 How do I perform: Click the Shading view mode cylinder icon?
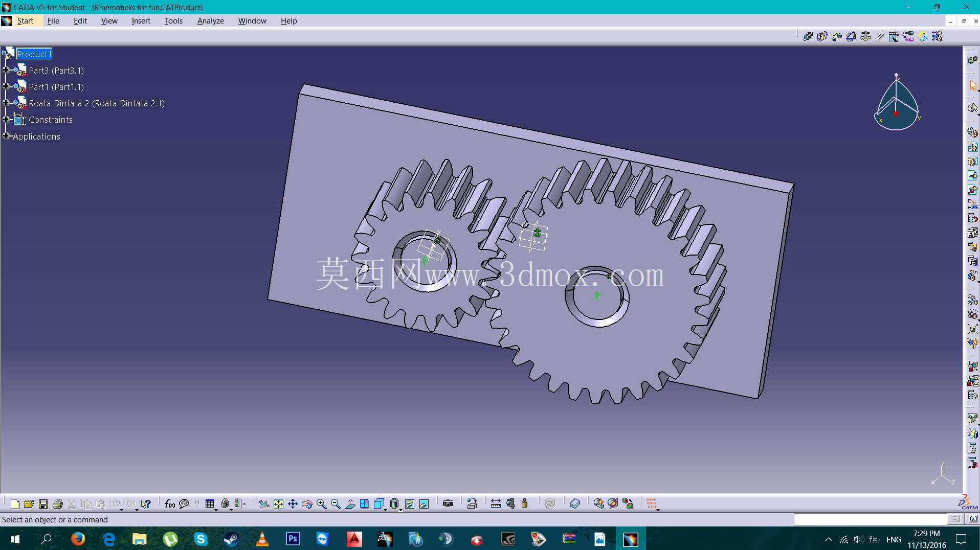(x=394, y=504)
